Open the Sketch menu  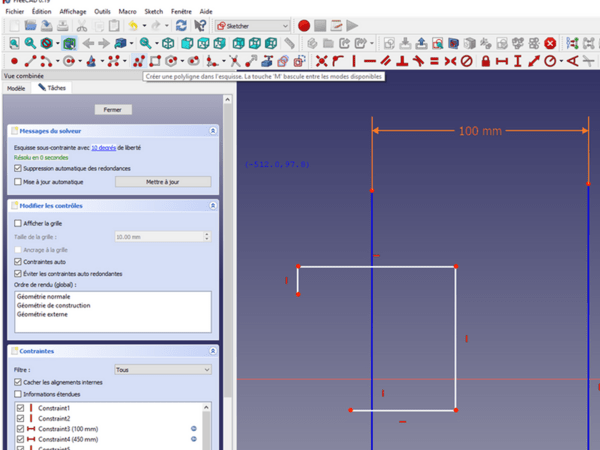pyautogui.click(x=153, y=11)
